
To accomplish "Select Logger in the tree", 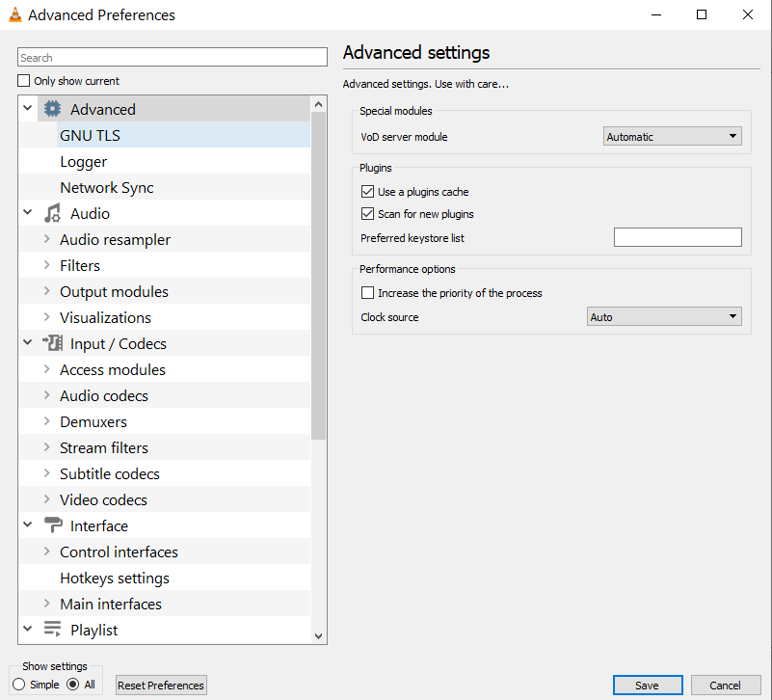I will (83, 162).
